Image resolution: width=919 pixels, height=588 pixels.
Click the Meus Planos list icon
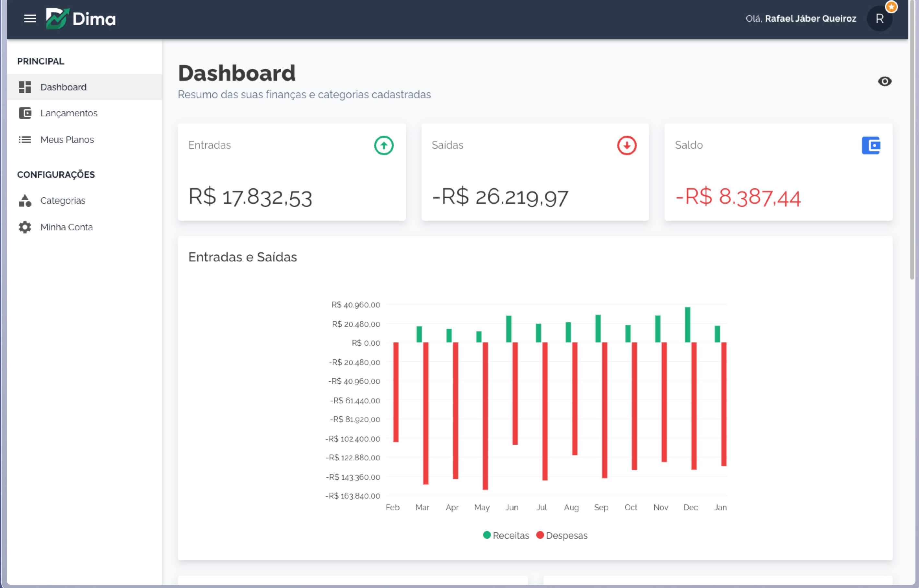25,140
